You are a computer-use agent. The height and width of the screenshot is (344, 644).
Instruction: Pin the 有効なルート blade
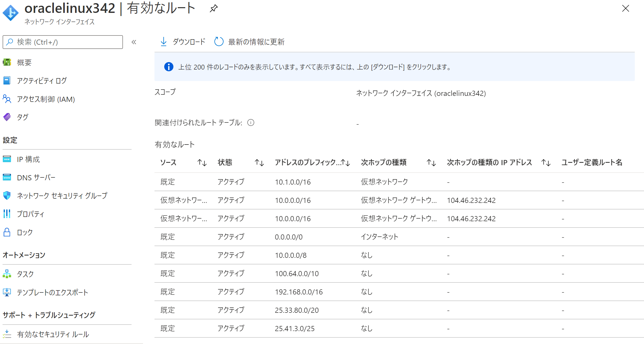[x=214, y=9]
